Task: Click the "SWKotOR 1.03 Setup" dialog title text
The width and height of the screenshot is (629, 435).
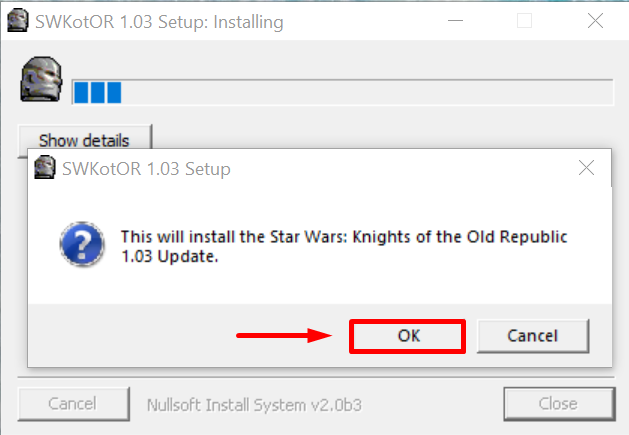Action: click(146, 169)
